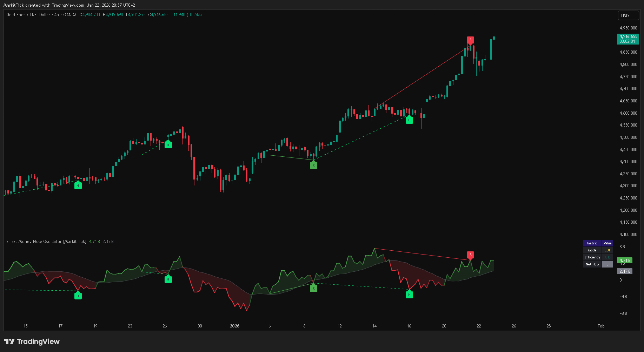Image resolution: width=644 pixels, height=352 pixels.
Task: Click the 4,500.000 price axis label
Action: click(x=628, y=137)
